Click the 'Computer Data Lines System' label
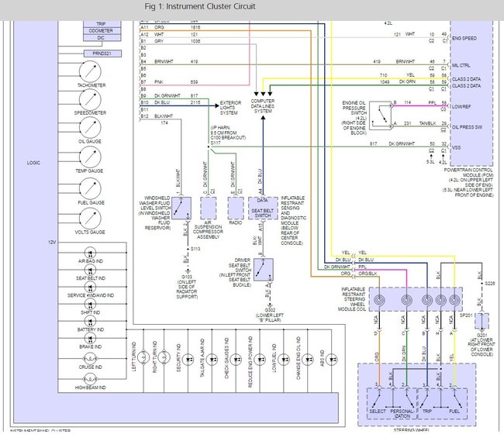The height and width of the screenshot is (441, 504). 263,106
